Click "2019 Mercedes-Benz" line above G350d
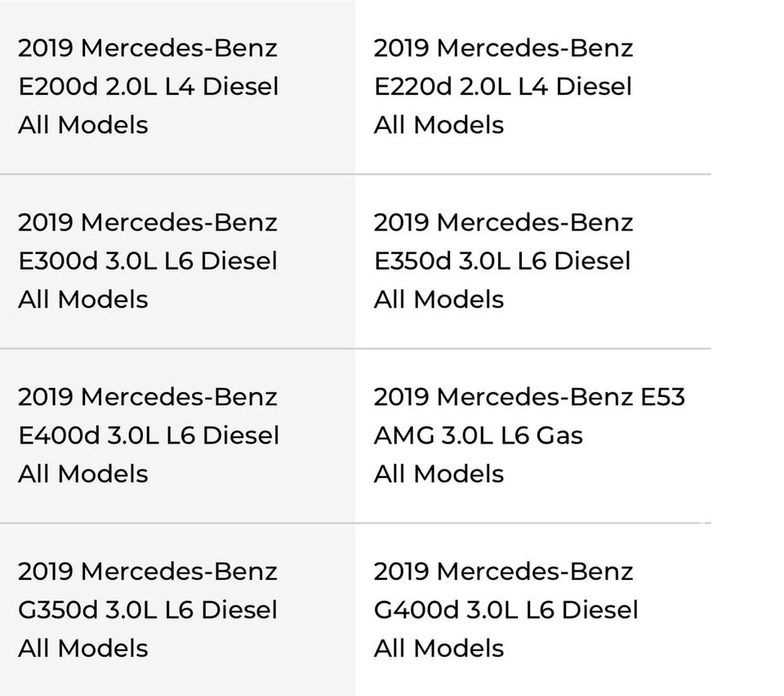Viewport: 784px width, 696px height. point(148,572)
